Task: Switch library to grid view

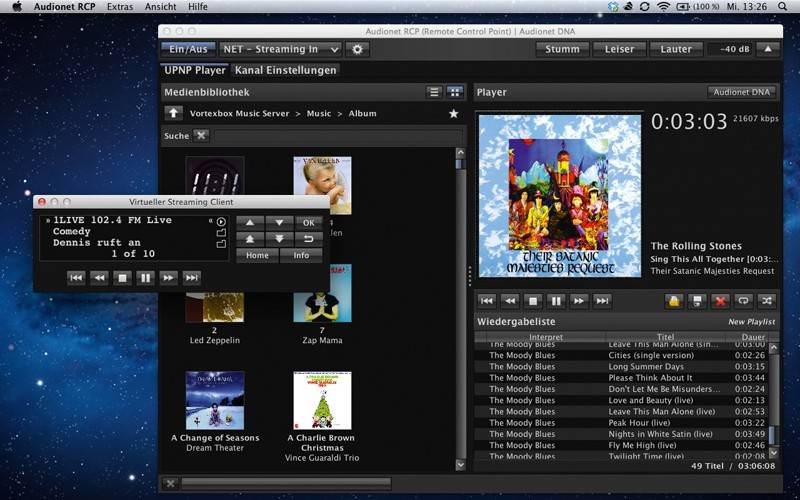Action: pos(454,92)
